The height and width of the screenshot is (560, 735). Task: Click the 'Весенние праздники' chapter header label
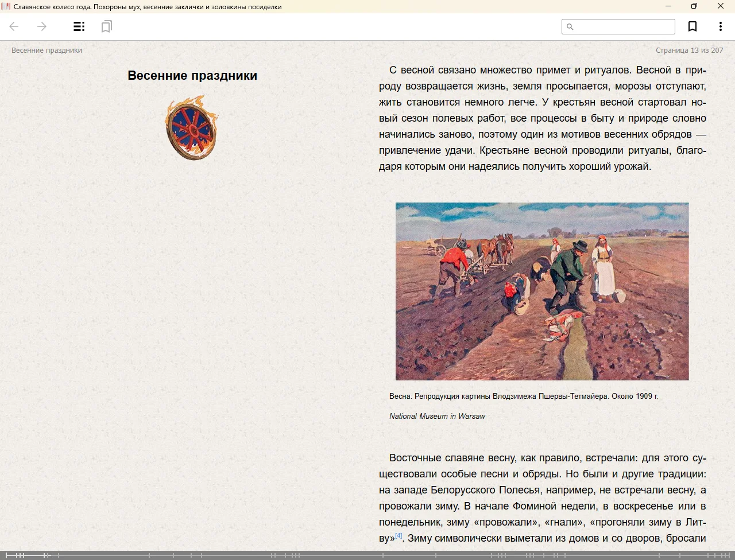tap(47, 50)
